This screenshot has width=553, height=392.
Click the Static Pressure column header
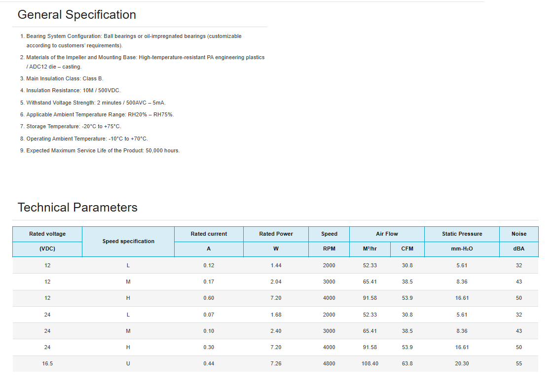(462, 234)
